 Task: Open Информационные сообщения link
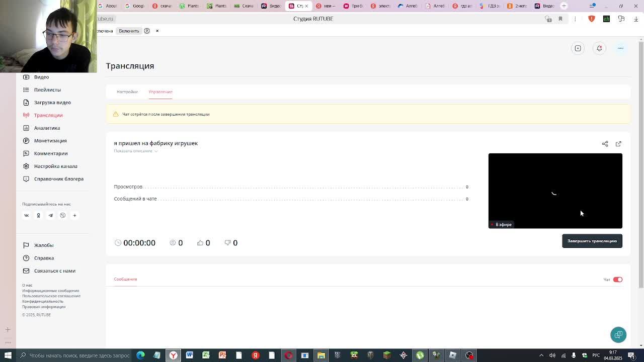click(50, 291)
